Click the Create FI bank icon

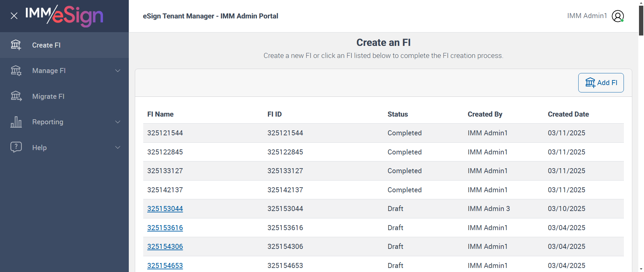click(x=16, y=45)
